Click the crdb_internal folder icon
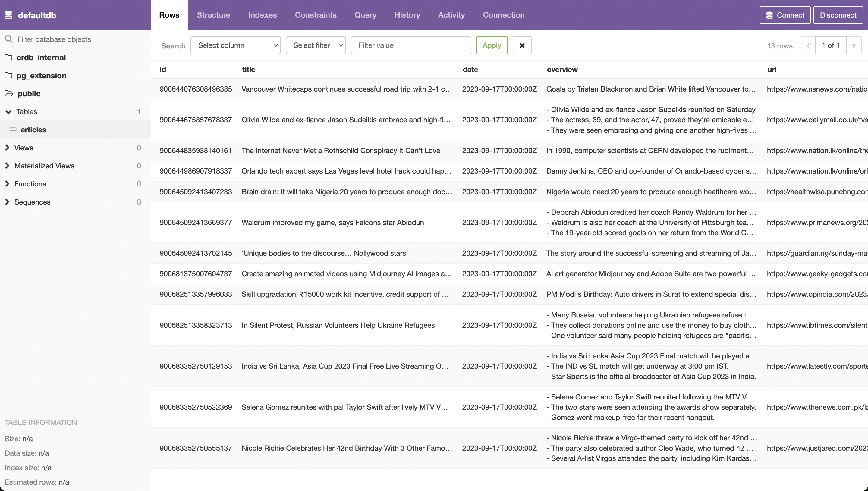 tap(8, 57)
